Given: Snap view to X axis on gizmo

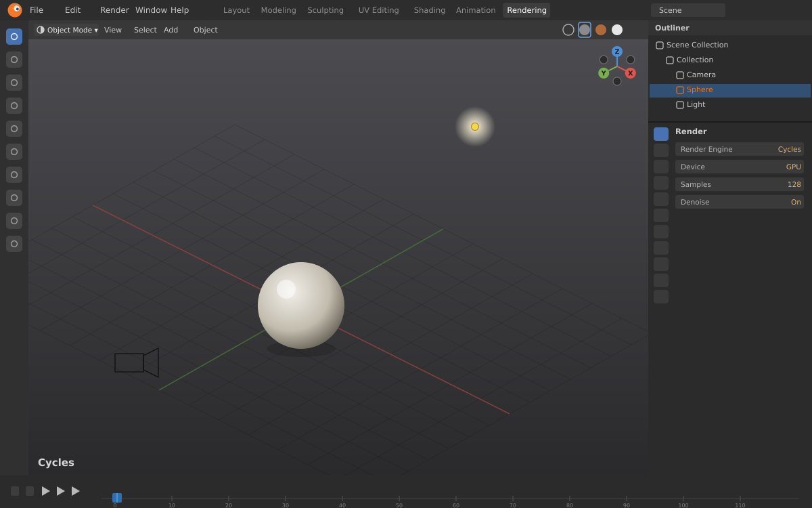Looking at the screenshot, I should (x=631, y=73).
